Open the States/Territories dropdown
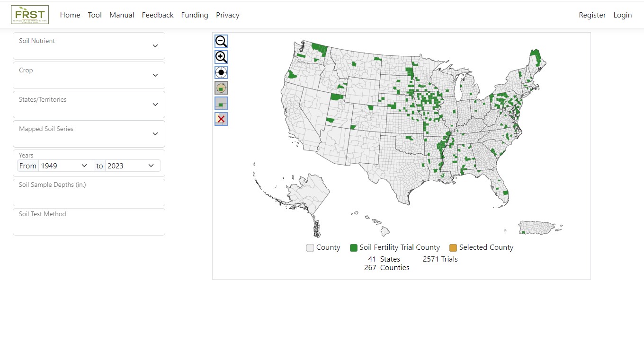Viewport: 644px width, 342px height. tap(89, 104)
